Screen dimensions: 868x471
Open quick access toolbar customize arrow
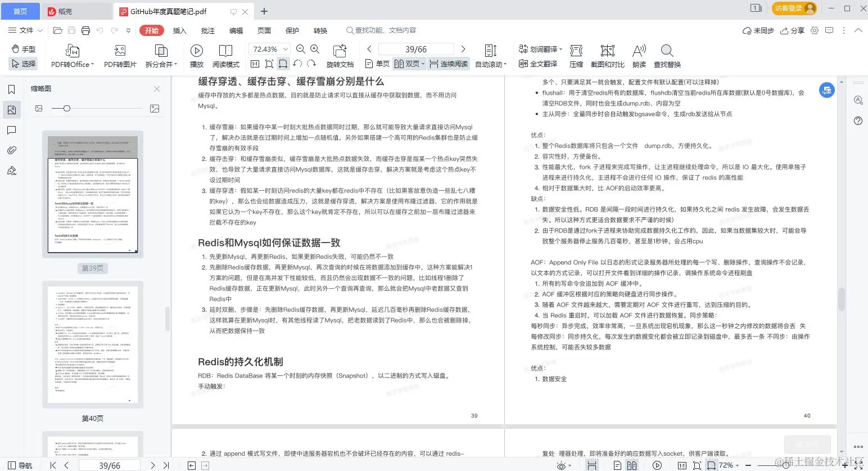(x=128, y=30)
